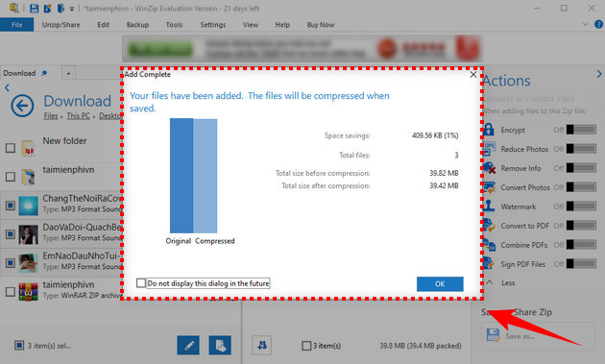The height and width of the screenshot is (364, 605).
Task: Click the Remove Info icon
Action: pos(489,168)
